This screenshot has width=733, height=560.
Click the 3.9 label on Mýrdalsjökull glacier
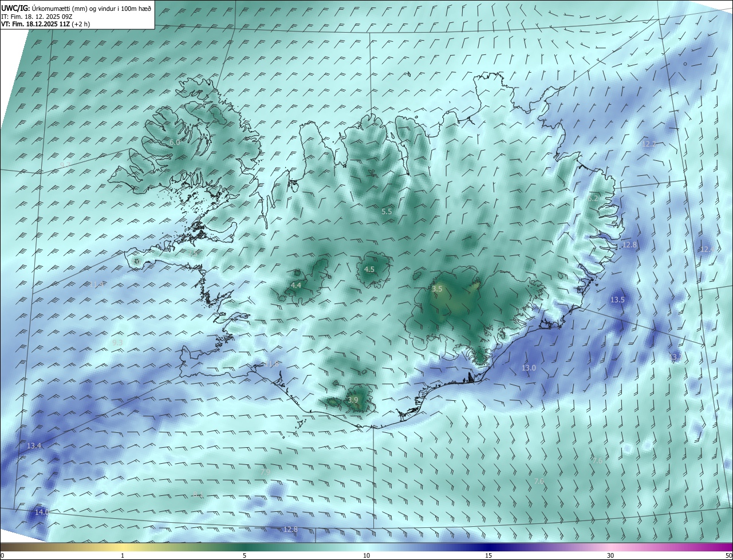pos(353,400)
